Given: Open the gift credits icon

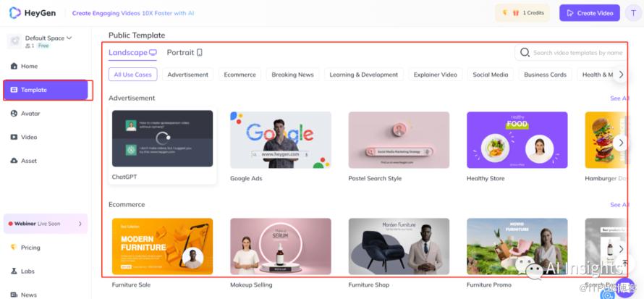Looking at the screenshot, I should [516, 13].
